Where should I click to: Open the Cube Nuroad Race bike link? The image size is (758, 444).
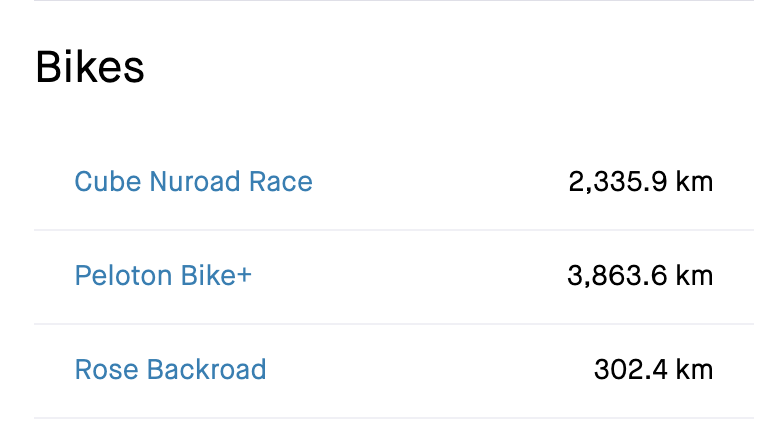click(x=193, y=182)
